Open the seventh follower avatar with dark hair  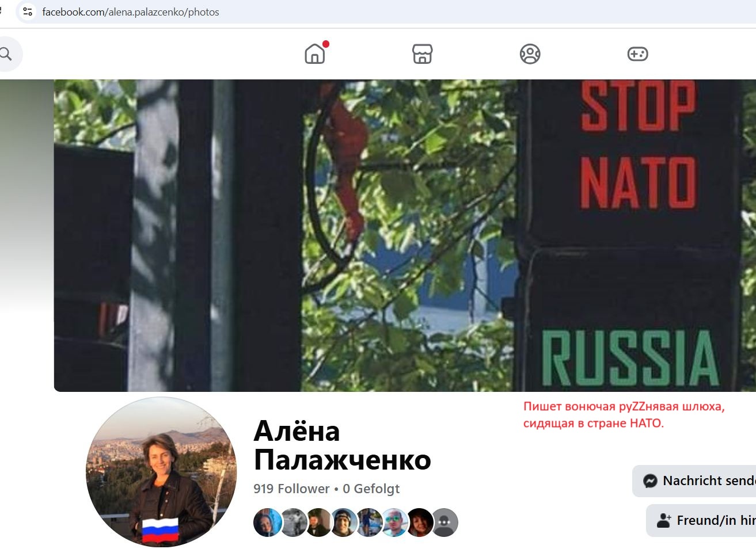tap(419, 523)
